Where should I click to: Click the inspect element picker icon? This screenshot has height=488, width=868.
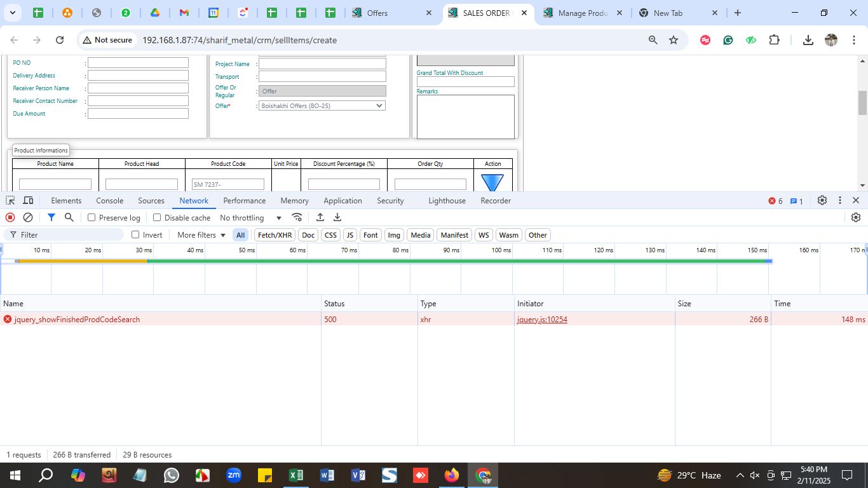click(x=10, y=201)
